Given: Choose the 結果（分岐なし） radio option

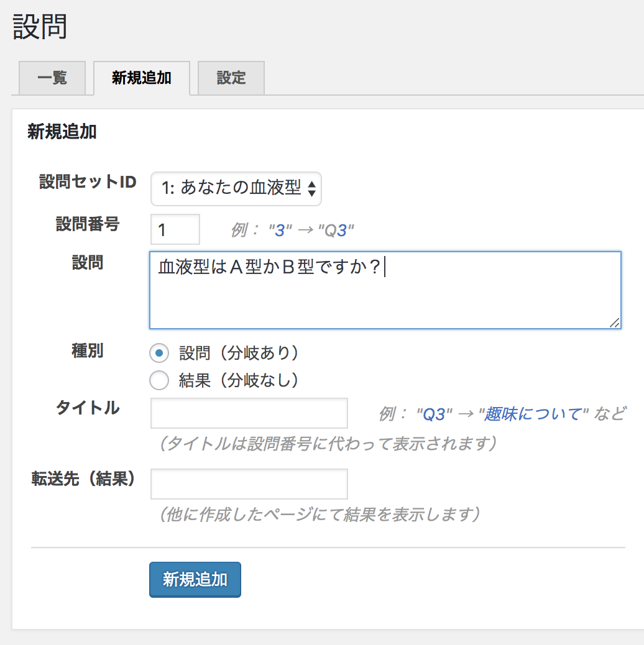Looking at the screenshot, I should [160, 380].
